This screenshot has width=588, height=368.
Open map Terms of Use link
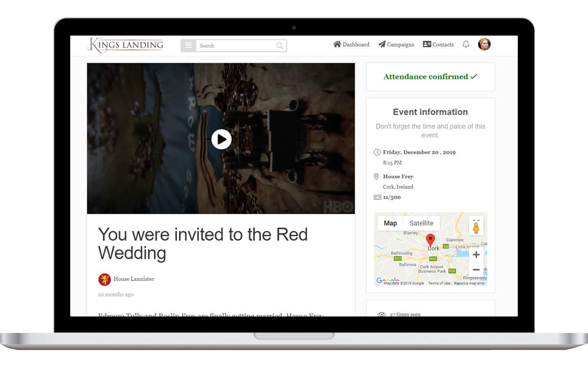point(439,283)
